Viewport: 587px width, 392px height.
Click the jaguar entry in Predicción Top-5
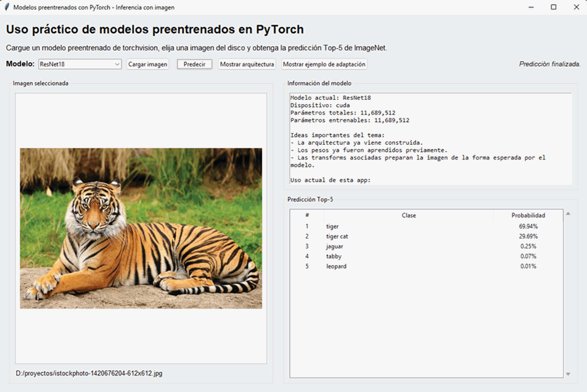(x=407, y=246)
